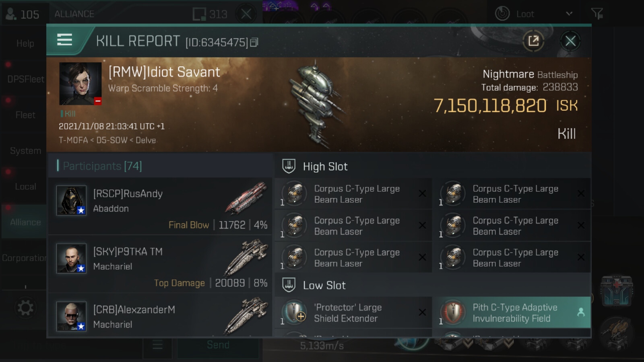Viewport: 644px width, 362px height.
Task: Open the kill report hamburger menu
Action: [64, 40]
